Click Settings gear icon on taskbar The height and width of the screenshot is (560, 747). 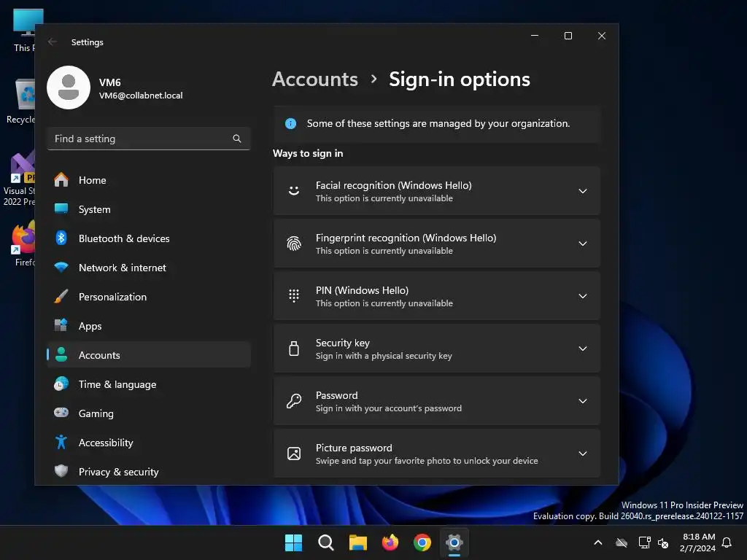454,542
